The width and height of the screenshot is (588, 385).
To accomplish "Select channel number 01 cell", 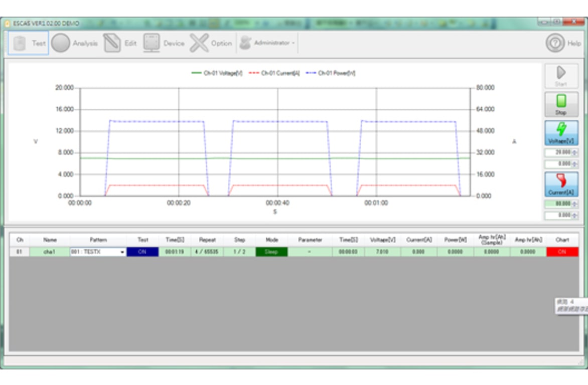I will [x=20, y=252].
